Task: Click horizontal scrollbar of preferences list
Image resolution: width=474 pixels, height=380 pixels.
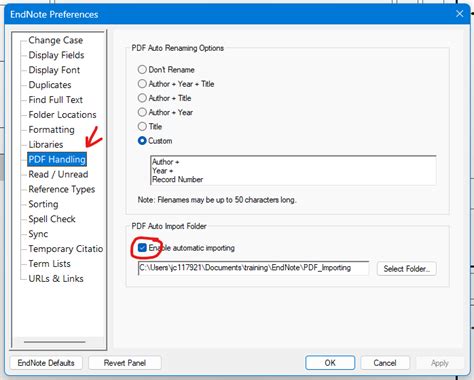Action: tap(55, 342)
